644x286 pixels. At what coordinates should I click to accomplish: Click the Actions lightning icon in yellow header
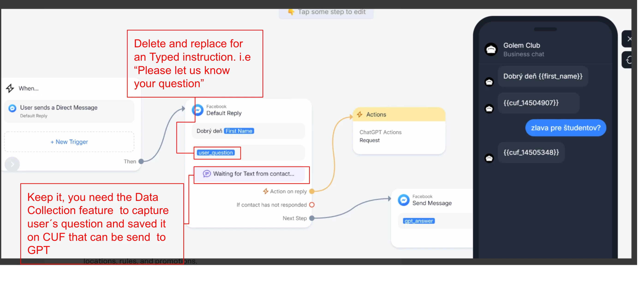360,114
